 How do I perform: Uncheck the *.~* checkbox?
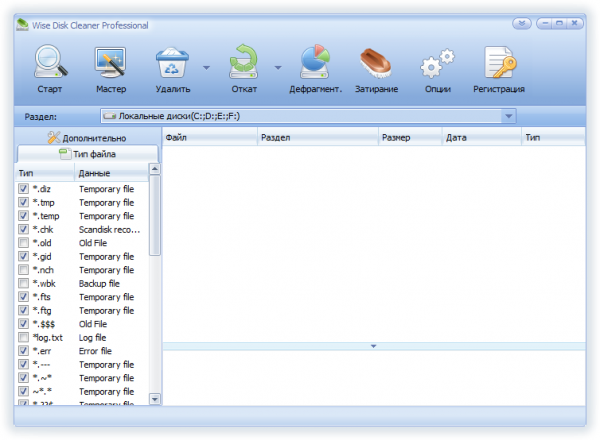click(24, 378)
